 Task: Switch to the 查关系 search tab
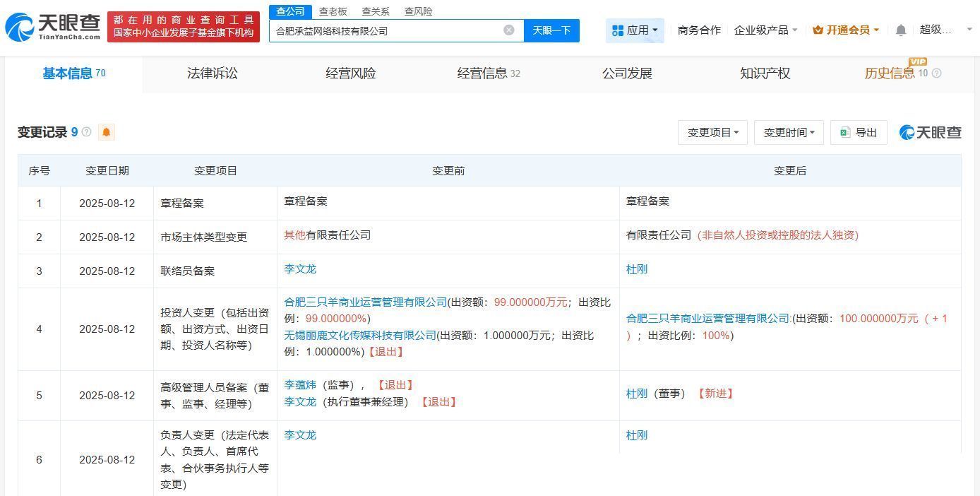click(x=376, y=11)
